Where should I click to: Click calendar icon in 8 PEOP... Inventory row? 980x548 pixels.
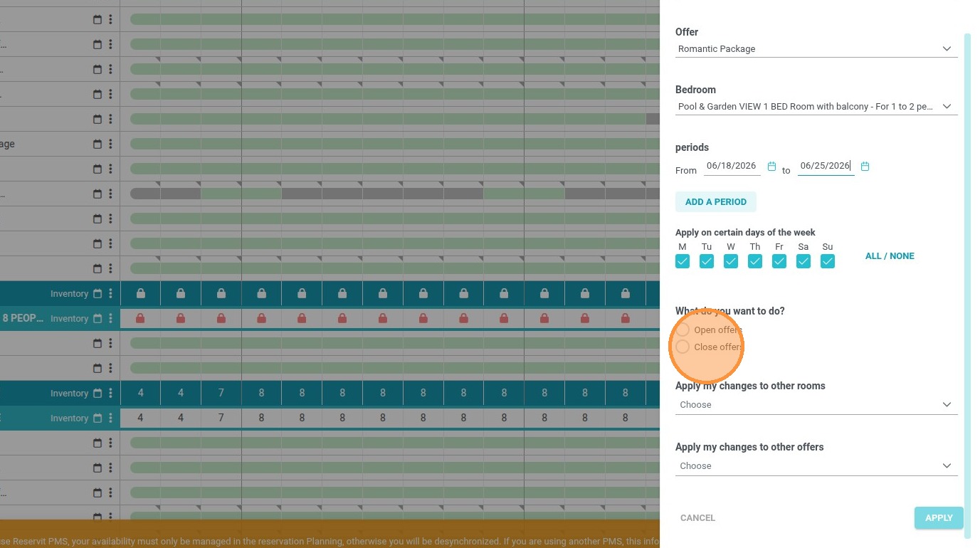(98, 319)
